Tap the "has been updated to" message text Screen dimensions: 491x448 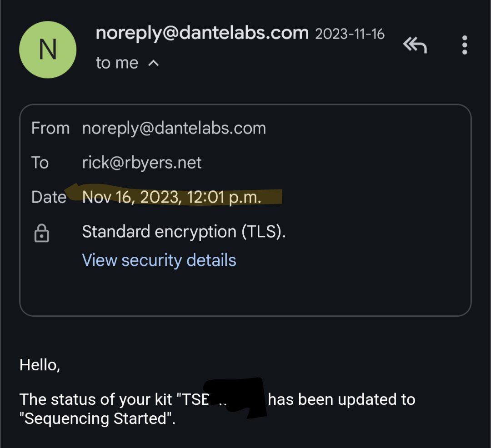[341, 399]
